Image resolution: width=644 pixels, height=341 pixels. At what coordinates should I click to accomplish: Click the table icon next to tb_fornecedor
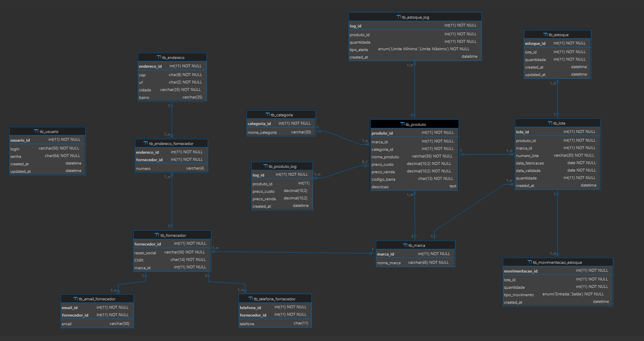pyautogui.click(x=157, y=235)
